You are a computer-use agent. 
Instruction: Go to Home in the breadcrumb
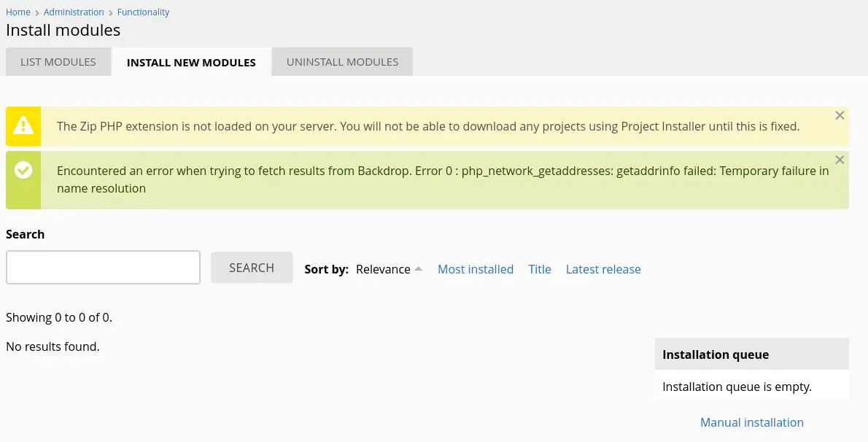pos(18,12)
